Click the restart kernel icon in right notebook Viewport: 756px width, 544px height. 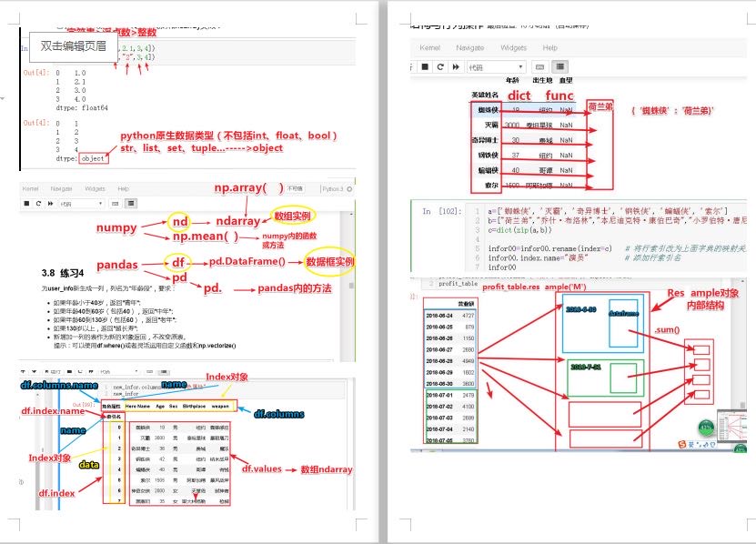pyautogui.click(x=440, y=66)
